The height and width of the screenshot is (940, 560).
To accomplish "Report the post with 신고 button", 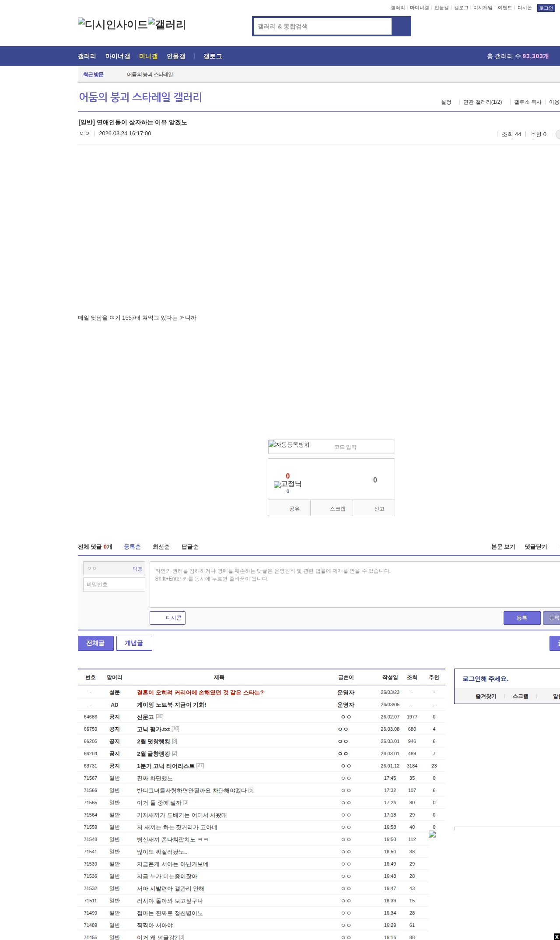I will tap(374, 509).
